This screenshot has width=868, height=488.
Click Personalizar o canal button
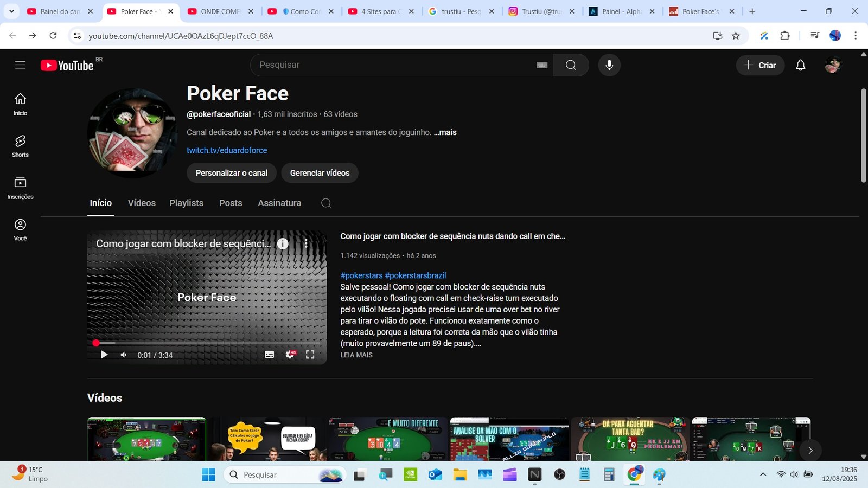(232, 173)
